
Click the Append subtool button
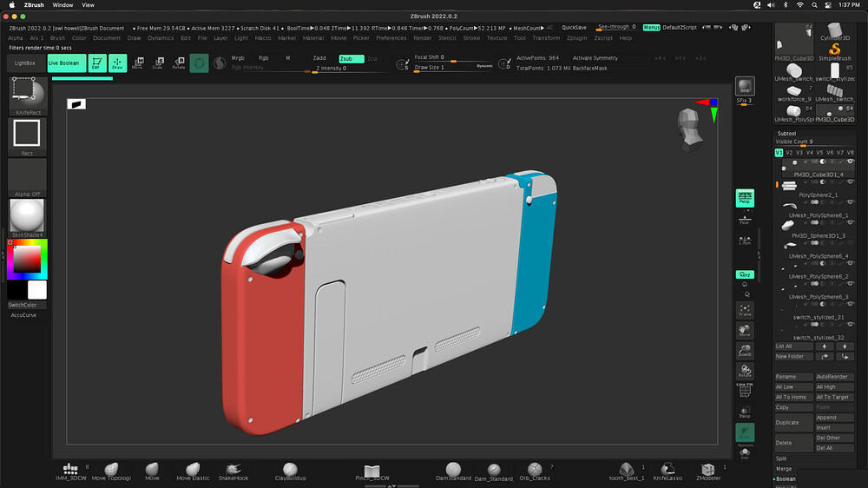834,418
